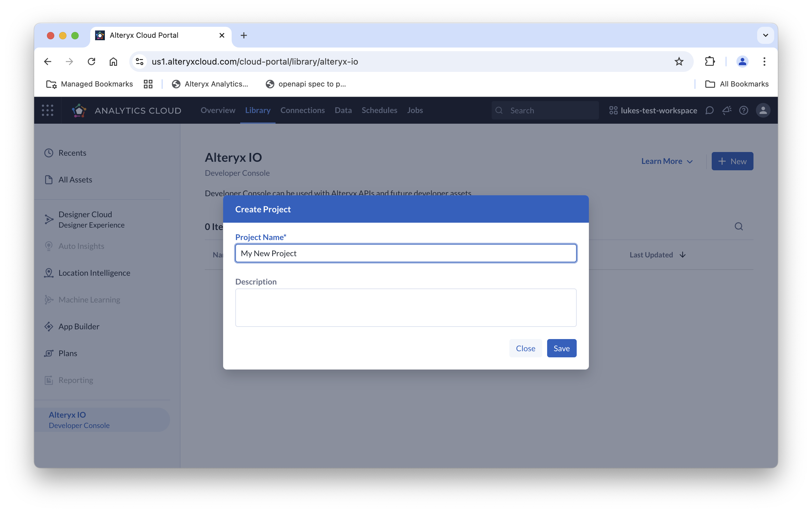
Task: Sort by Last Updated column arrow
Action: (682, 255)
